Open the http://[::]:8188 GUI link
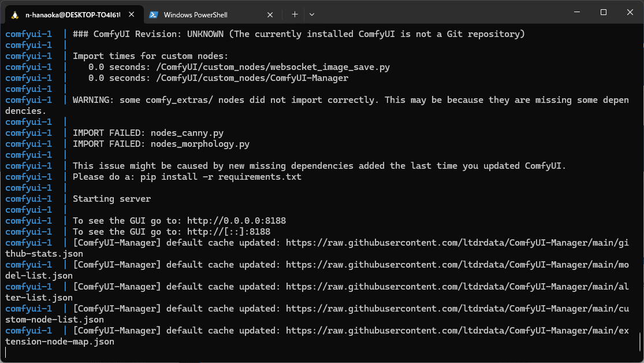The width and height of the screenshot is (644, 363). (x=229, y=232)
